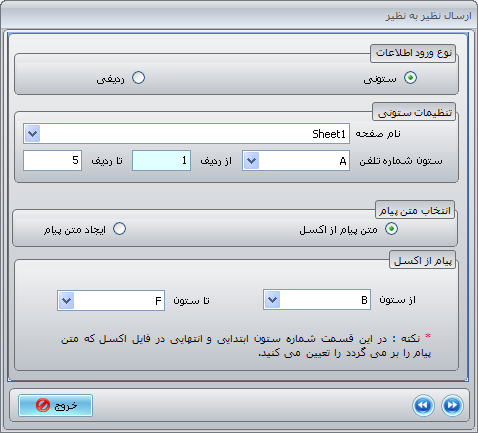Choose ایجاد متن پیام option
The image size is (478, 433).
click(119, 229)
